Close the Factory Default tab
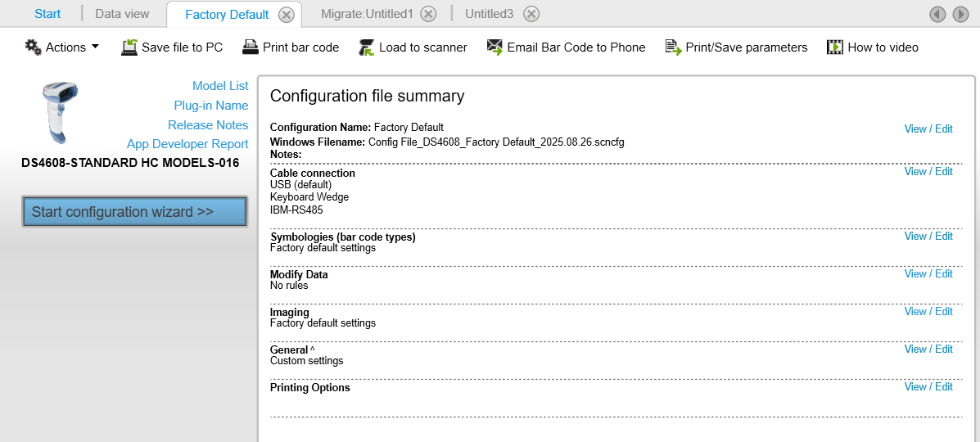This screenshot has height=442, width=980. click(286, 15)
